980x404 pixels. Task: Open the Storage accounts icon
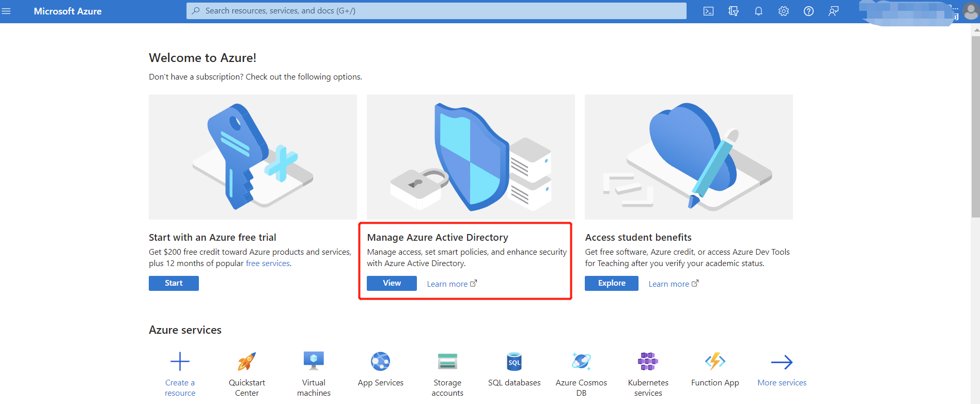click(x=447, y=361)
